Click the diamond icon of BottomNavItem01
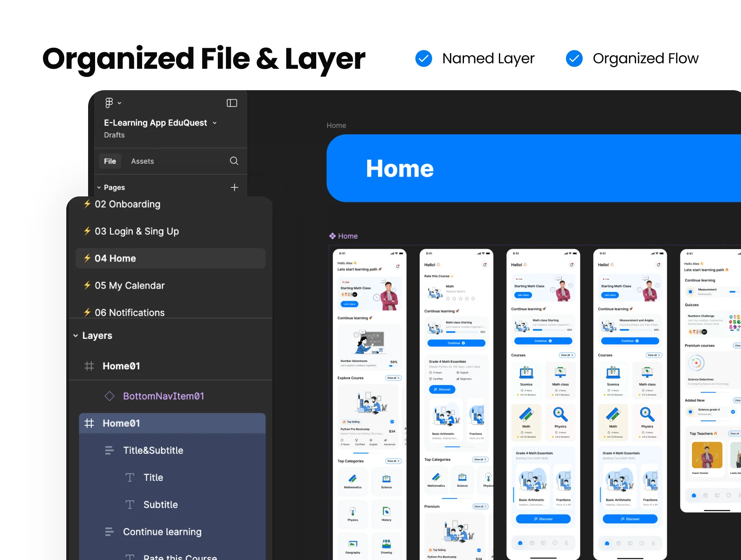The width and height of the screenshot is (741, 560). point(110,396)
